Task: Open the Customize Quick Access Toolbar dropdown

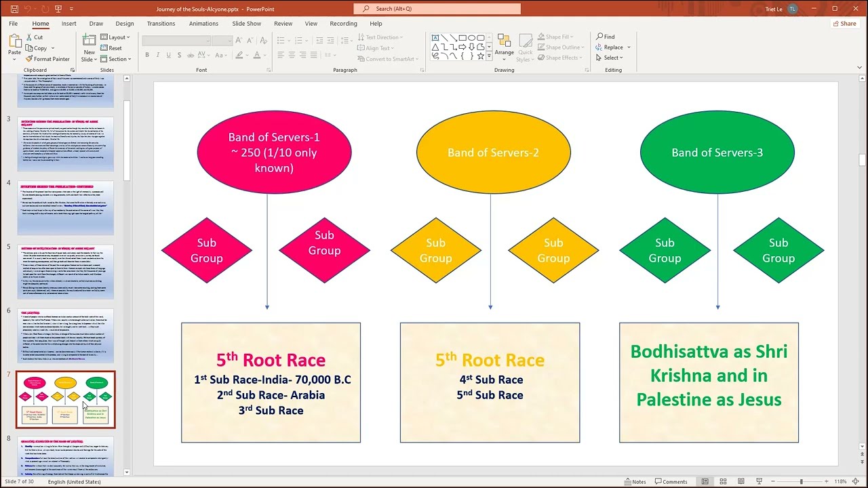Action: 72,9
